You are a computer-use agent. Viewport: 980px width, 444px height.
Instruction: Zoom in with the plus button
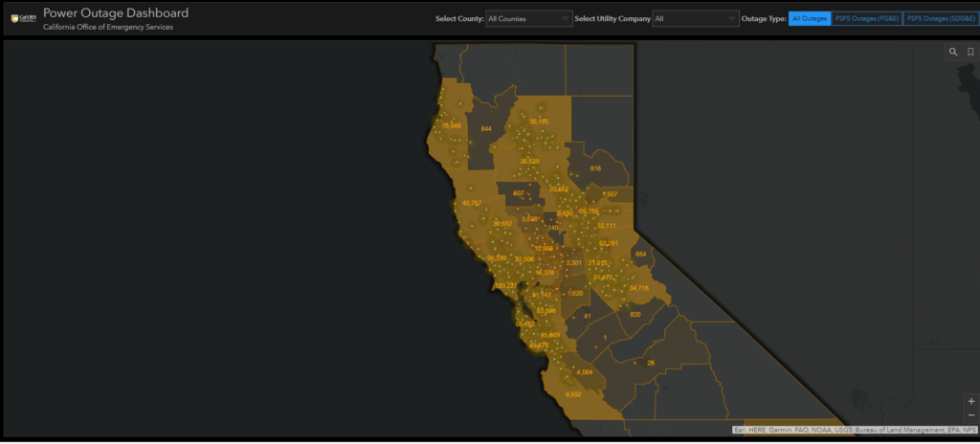tap(971, 401)
